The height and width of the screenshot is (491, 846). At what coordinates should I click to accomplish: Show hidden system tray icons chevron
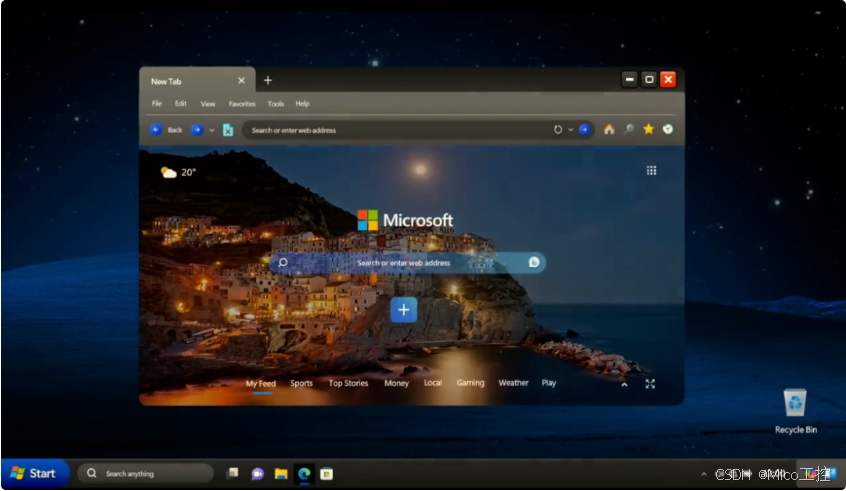[704, 474]
